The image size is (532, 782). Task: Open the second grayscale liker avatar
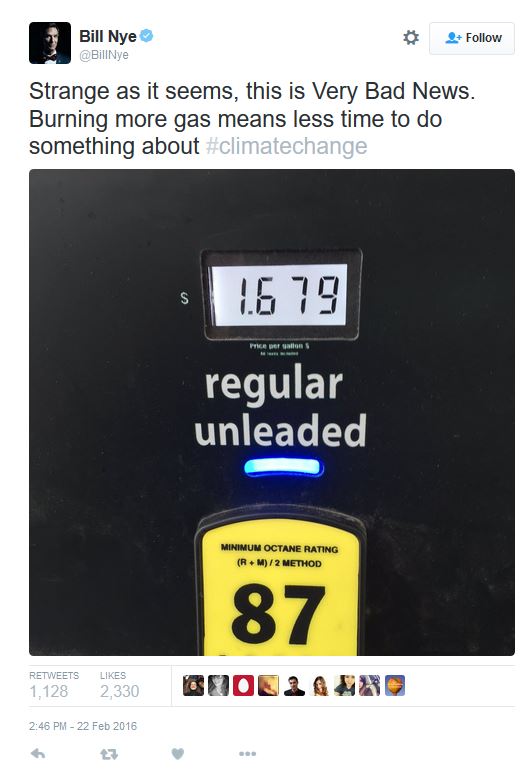click(x=218, y=686)
